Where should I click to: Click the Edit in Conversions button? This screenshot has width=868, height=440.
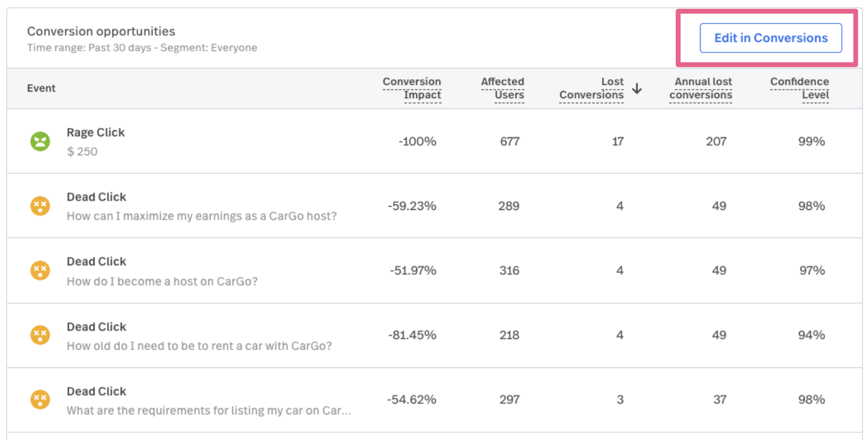point(770,38)
